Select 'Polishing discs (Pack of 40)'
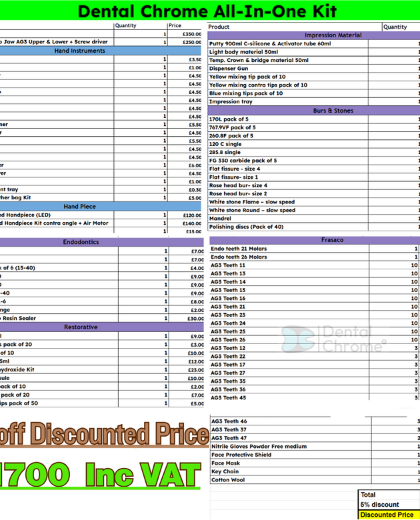This screenshot has height=520, width=420. (x=246, y=227)
